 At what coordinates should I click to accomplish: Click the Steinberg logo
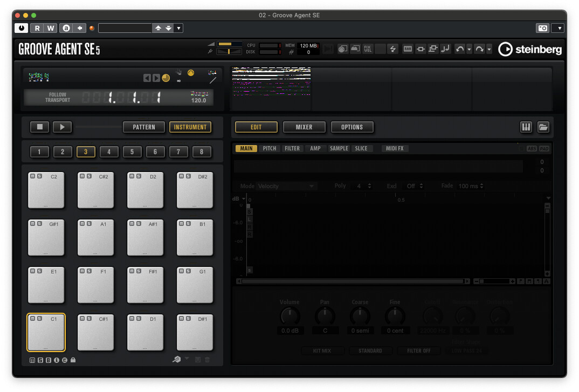click(530, 49)
